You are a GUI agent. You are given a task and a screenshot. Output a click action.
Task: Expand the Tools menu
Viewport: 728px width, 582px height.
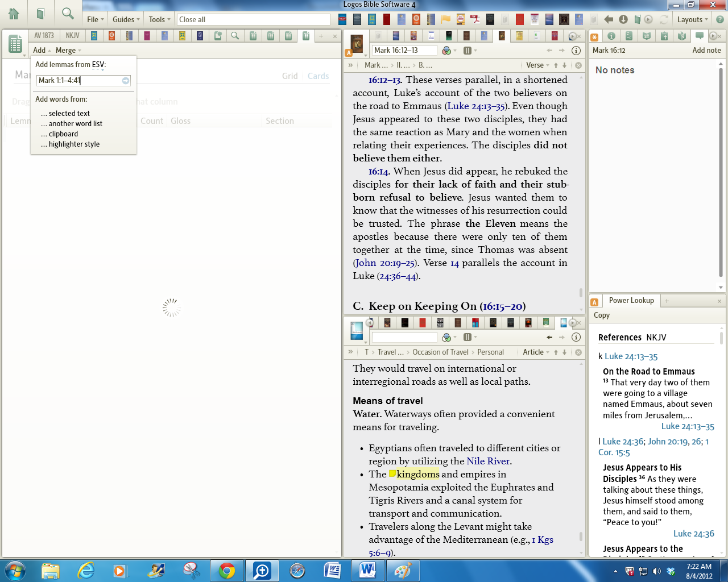pyautogui.click(x=159, y=19)
